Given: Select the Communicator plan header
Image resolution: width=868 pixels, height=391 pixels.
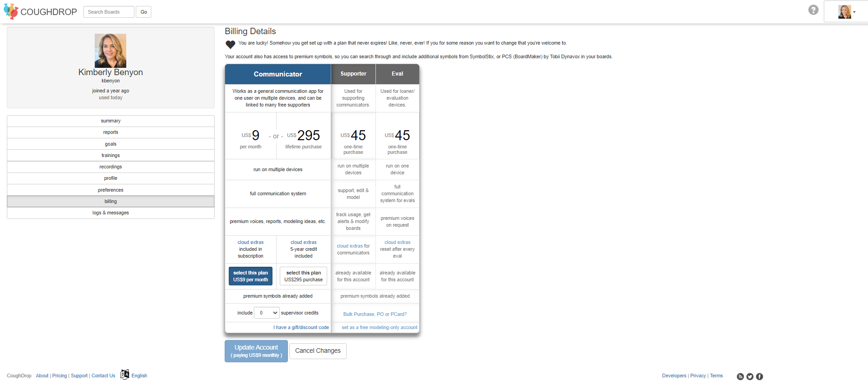Looking at the screenshot, I should (x=278, y=74).
